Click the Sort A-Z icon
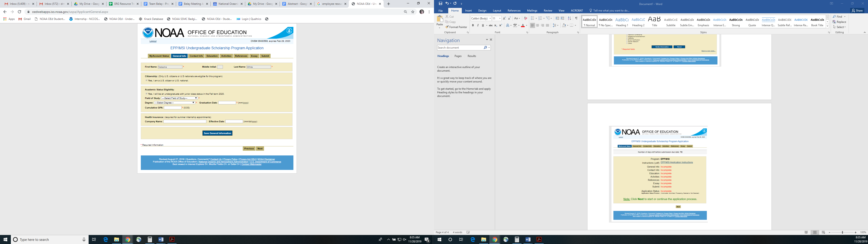868x244 pixels. point(569,18)
